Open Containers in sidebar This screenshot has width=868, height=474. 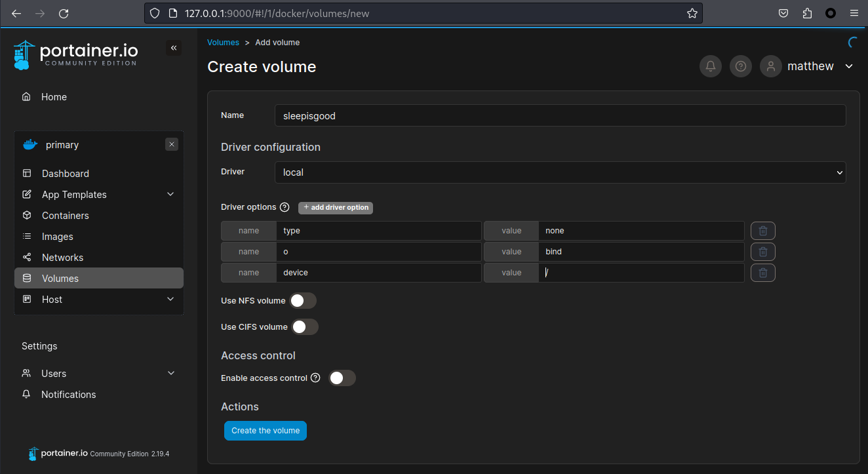tap(99, 215)
